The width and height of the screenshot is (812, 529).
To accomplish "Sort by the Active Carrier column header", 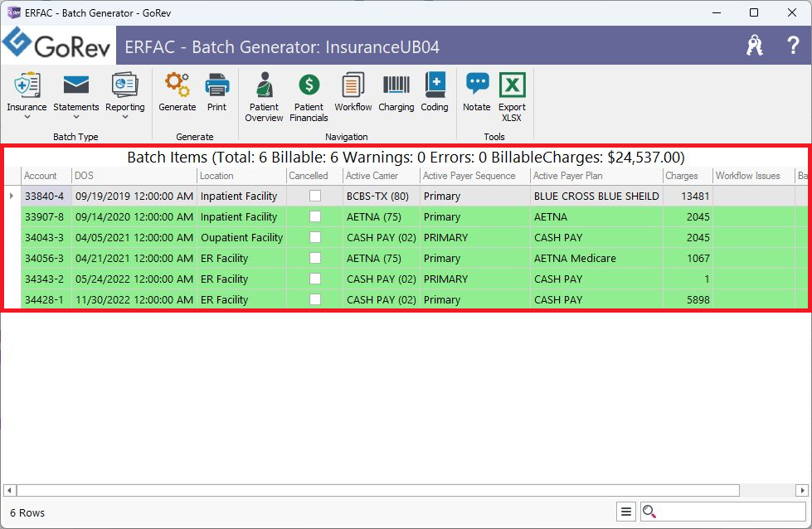I will 382,176.
